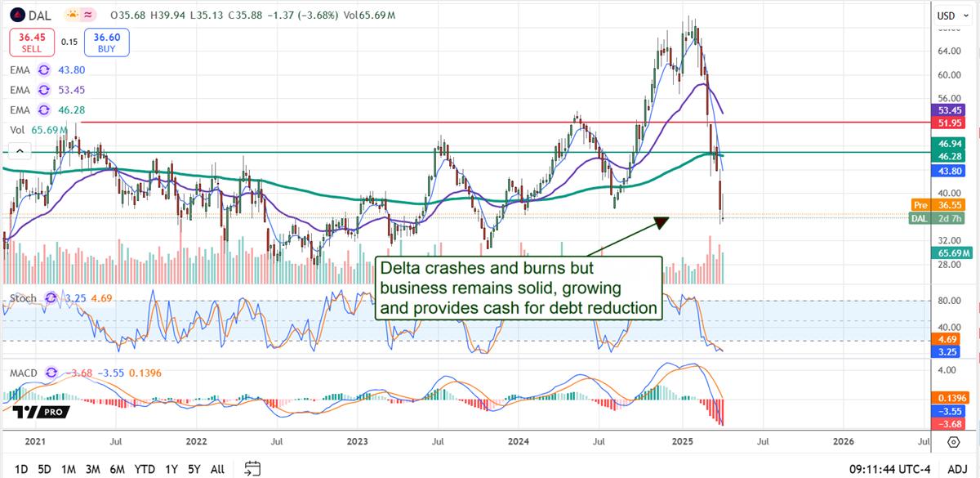980x478 pixels.
Task: Click the 43.80 blue price axis label
Action: pyautogui.click(x=950, y=171)
